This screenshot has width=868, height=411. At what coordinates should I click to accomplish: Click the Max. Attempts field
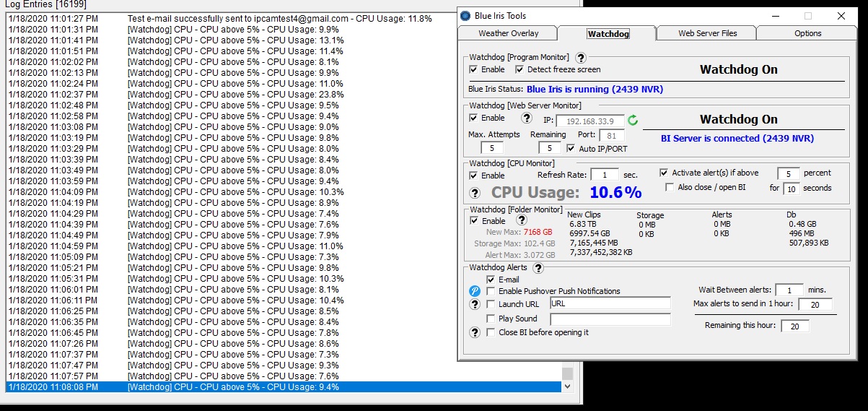click(492, 148)
